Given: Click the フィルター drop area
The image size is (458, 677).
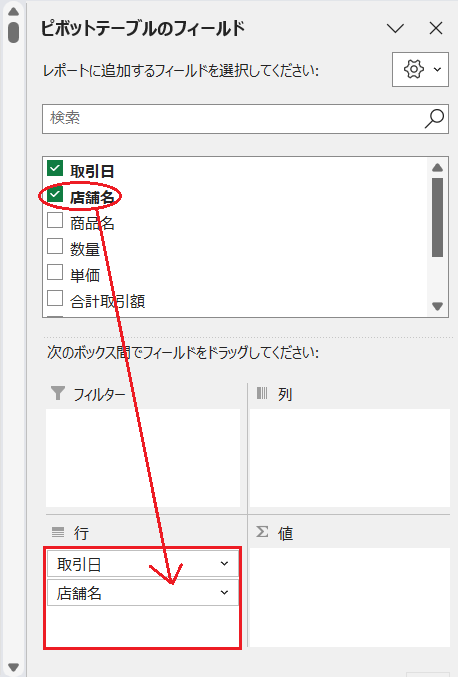Looking at the screenshot, I should 143,458.
